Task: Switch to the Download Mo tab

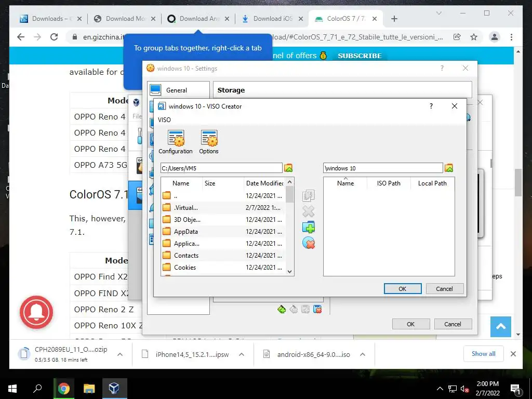Action: (125, 19)
